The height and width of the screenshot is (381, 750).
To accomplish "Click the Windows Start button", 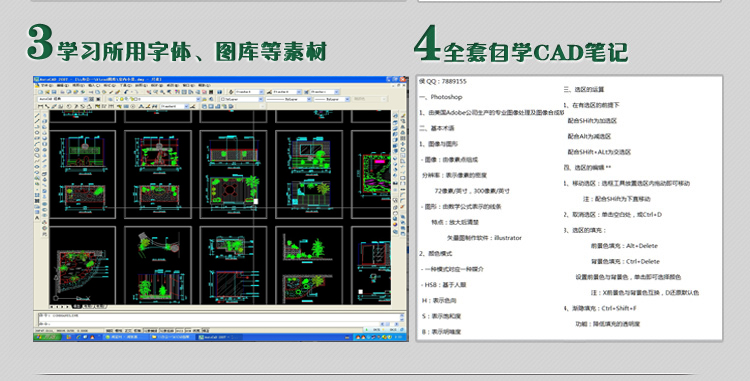I will [47, 337].
